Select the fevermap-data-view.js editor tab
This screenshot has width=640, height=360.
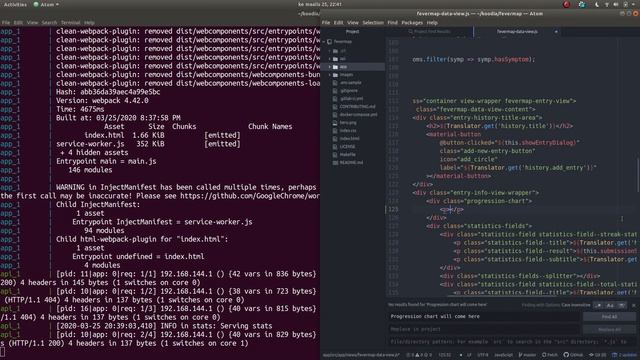[x=517, y=31]
